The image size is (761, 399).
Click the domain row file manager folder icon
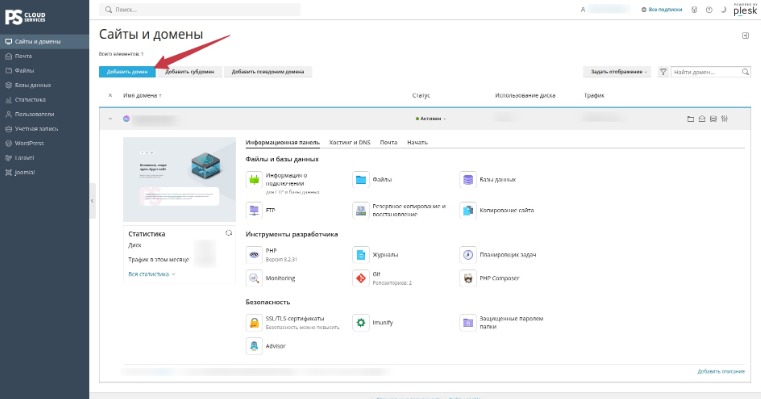(690, 119)
